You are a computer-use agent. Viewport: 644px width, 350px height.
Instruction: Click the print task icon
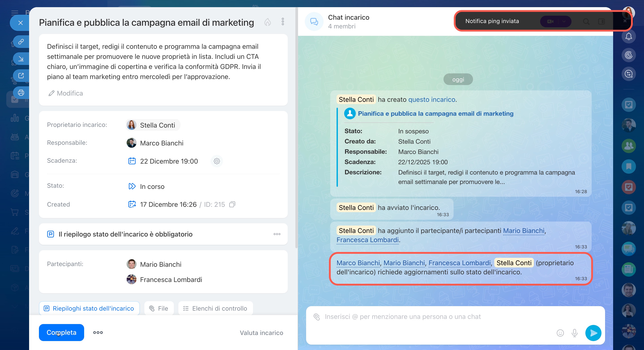(x=21, y=93)
